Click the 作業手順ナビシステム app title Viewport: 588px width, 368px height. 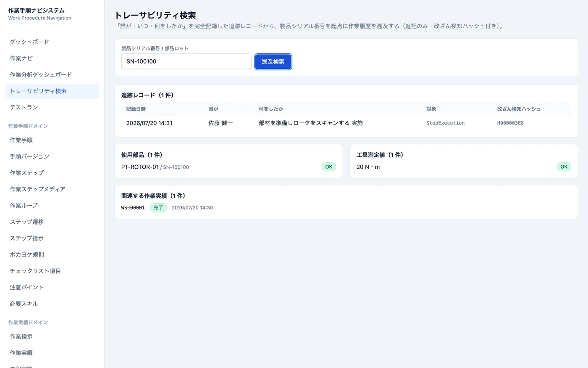37,11
